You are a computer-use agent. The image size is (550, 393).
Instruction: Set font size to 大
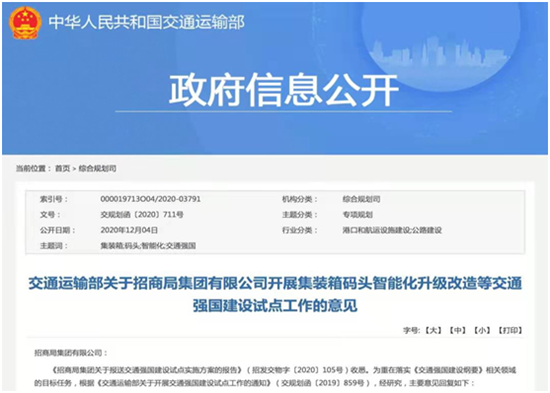[x=433, y=330]
